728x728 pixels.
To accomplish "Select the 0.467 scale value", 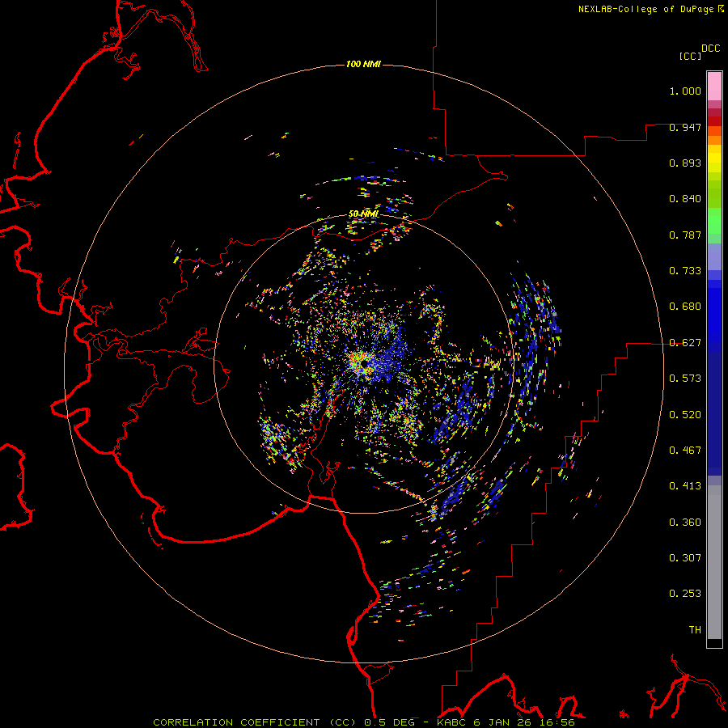I will (685, 451).
